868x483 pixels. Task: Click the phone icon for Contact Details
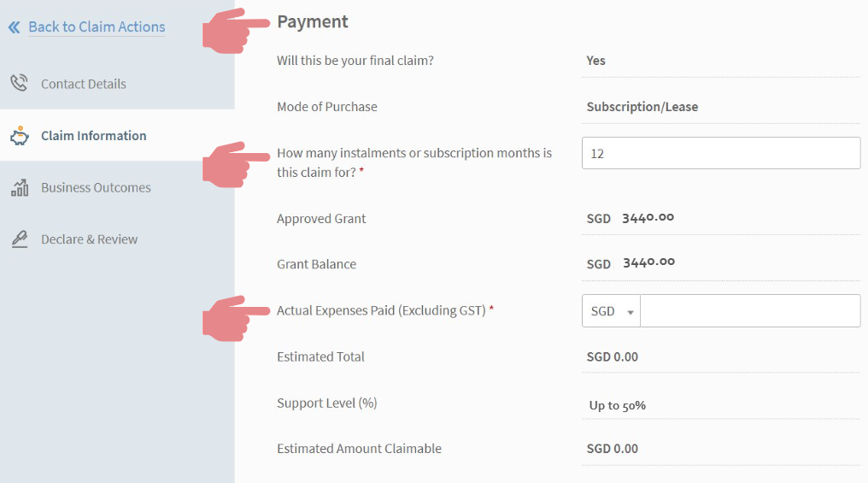[20, 83]
